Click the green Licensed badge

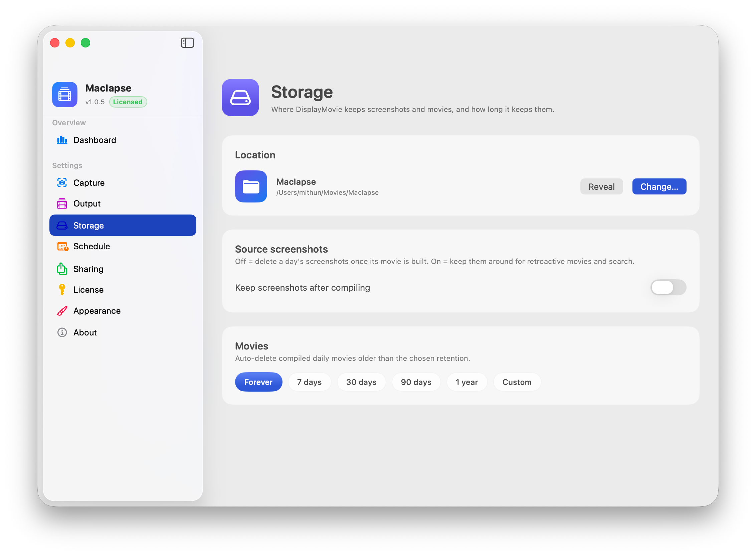128,102
